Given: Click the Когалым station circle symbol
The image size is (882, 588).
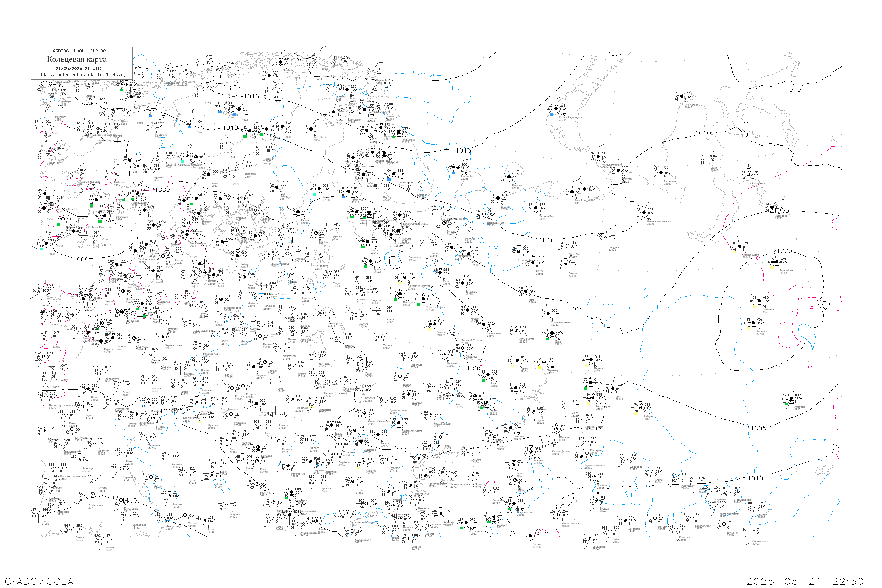Looking at the screenshot, I should (x=753, y=323).
